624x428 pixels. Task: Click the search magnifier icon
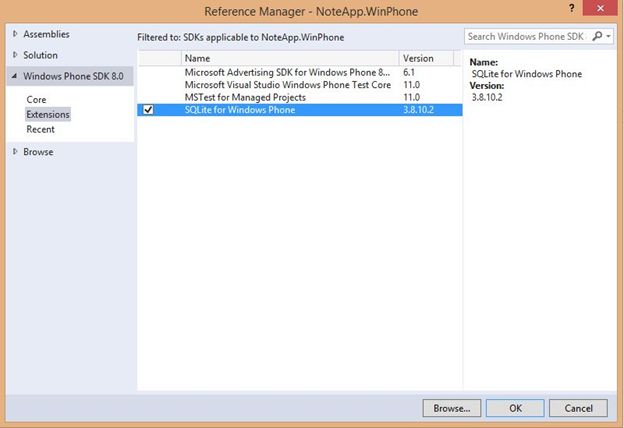tap(597, 36)
